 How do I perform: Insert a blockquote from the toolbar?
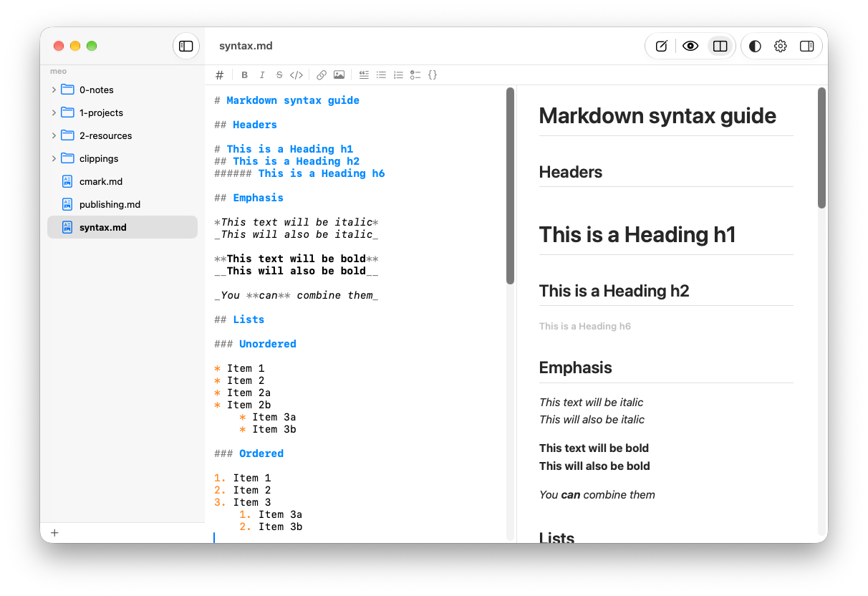tap(364, 75)
